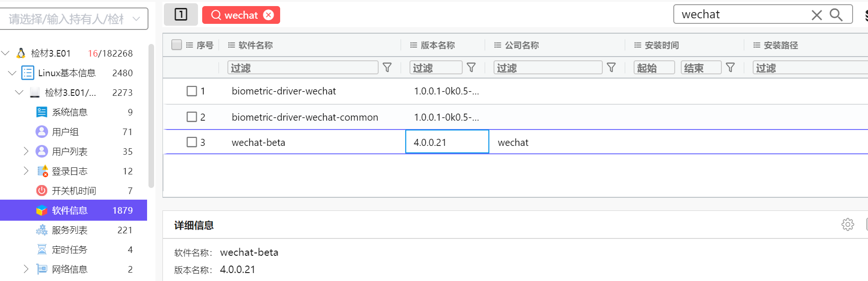This screenshot has width=868, height=281.
Task: Expand the 登录日志 tree node
Action: (x=26, y=171)
